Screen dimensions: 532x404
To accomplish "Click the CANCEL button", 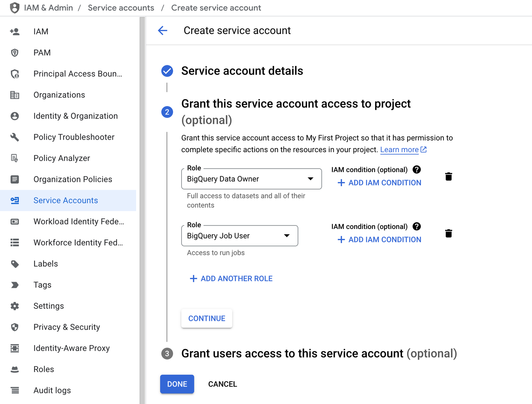I will tap(223, 384).
